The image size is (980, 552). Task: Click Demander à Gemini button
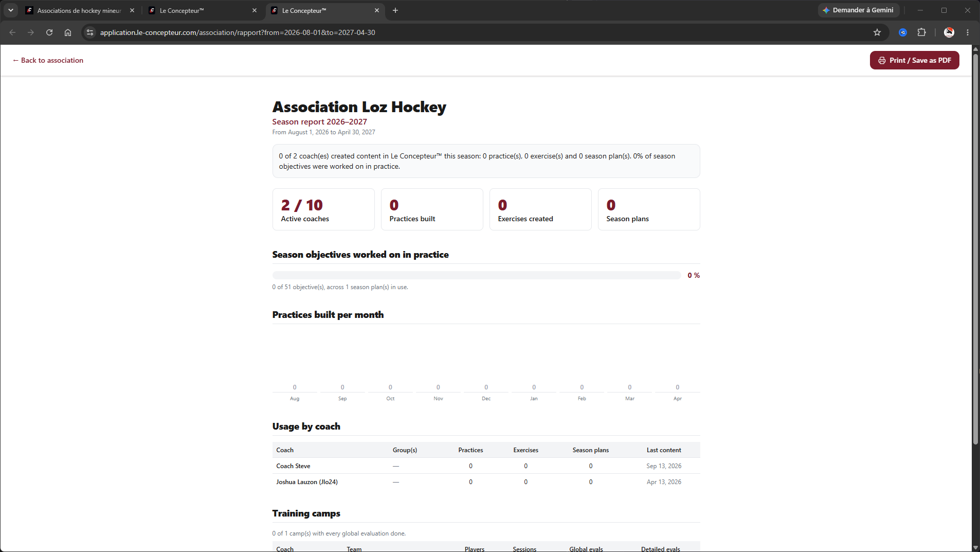(858, 10)
